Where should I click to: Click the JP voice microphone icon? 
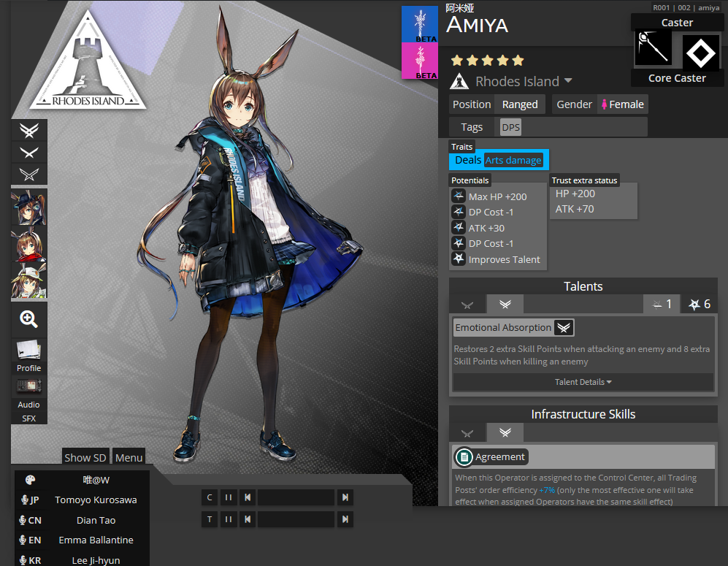25,500
